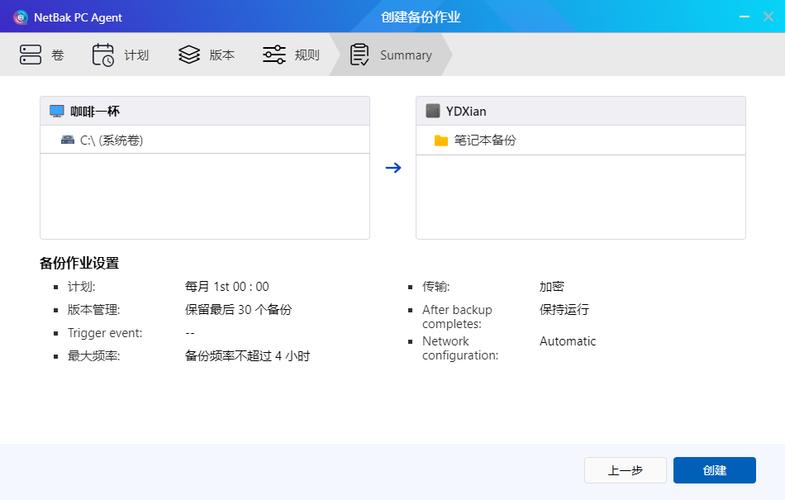
Task: Click the 传输 value 加密
Action: pyautogui.click(x=552, y=286)
